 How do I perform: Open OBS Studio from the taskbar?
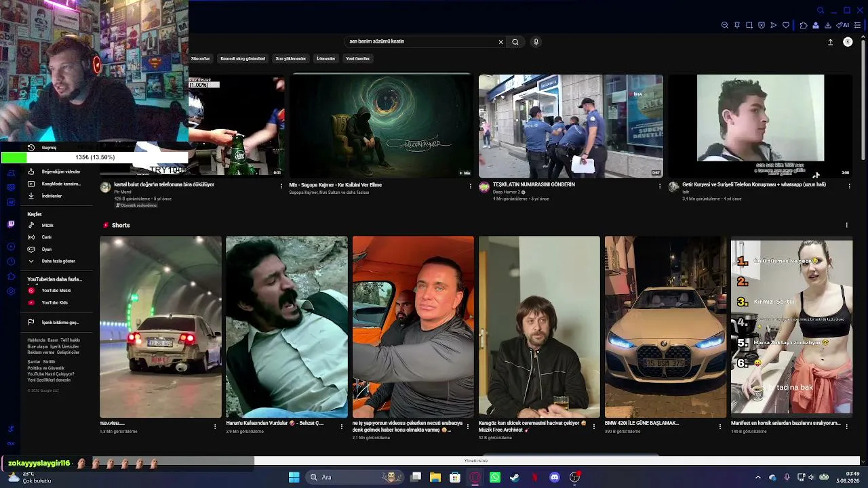(575, 477)
